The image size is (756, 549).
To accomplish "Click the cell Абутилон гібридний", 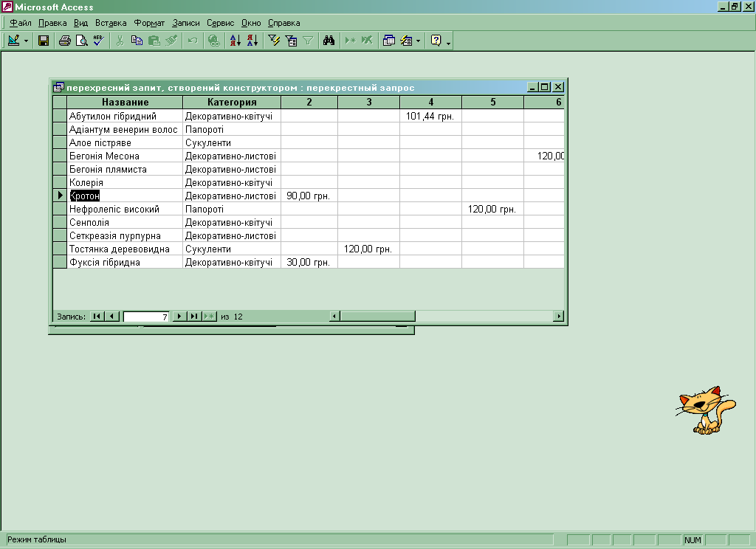I will coord(125,116).
